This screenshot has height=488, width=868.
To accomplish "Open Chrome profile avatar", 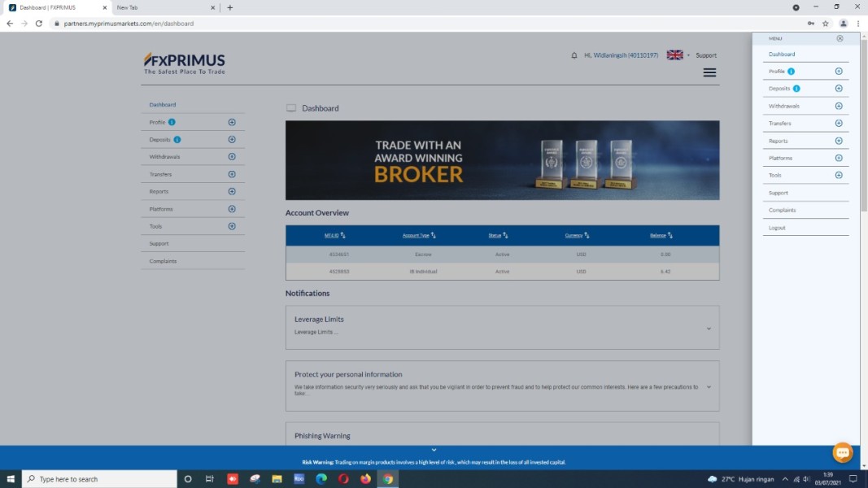I will coord(843,24).
